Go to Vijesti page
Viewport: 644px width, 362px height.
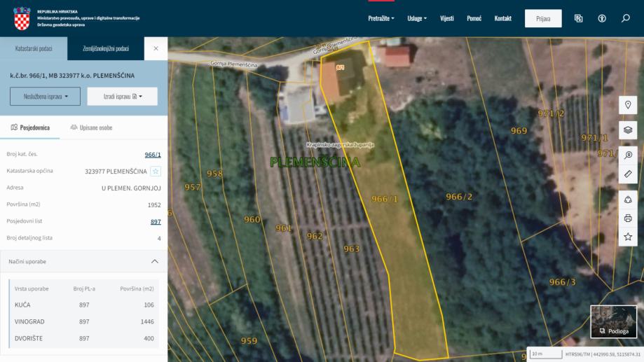pos(447,18)
